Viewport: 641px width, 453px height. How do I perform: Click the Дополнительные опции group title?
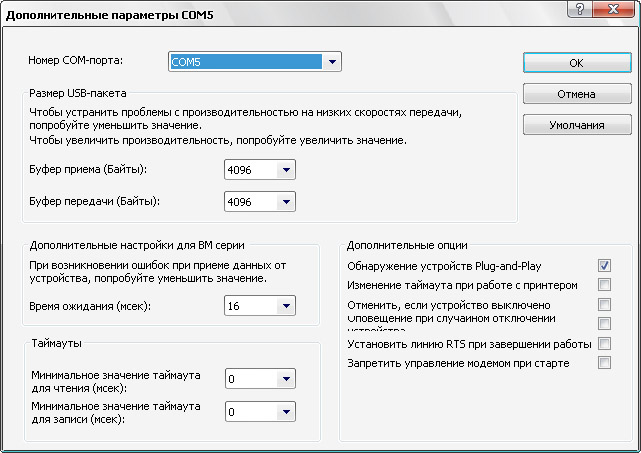[x=407, y=245]
